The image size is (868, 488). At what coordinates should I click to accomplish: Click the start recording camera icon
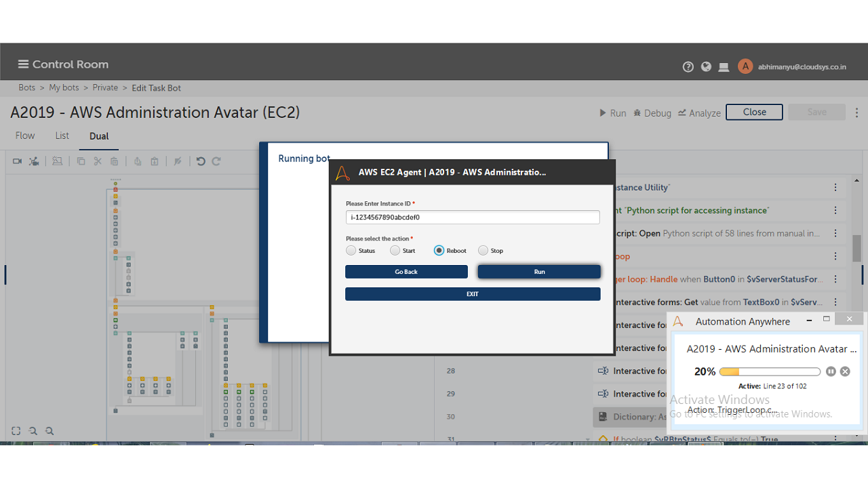pos(17,161)
